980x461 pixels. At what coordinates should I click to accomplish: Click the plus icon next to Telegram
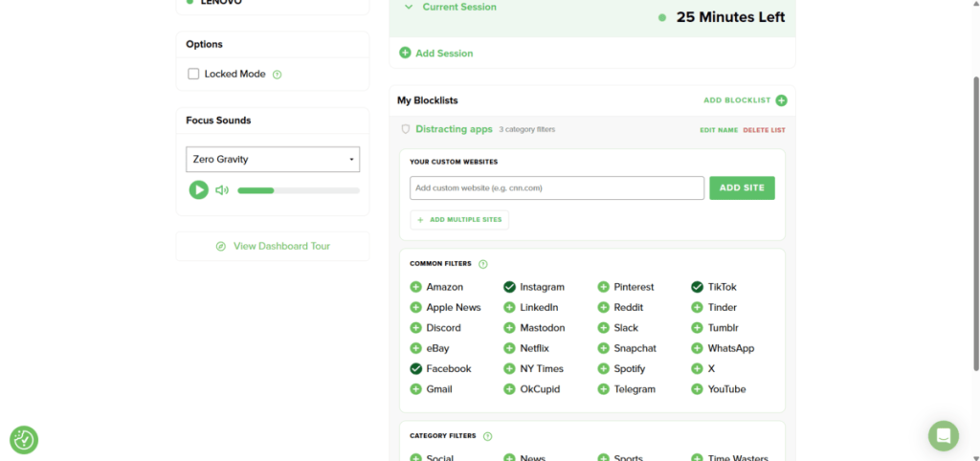pos(603,389)
